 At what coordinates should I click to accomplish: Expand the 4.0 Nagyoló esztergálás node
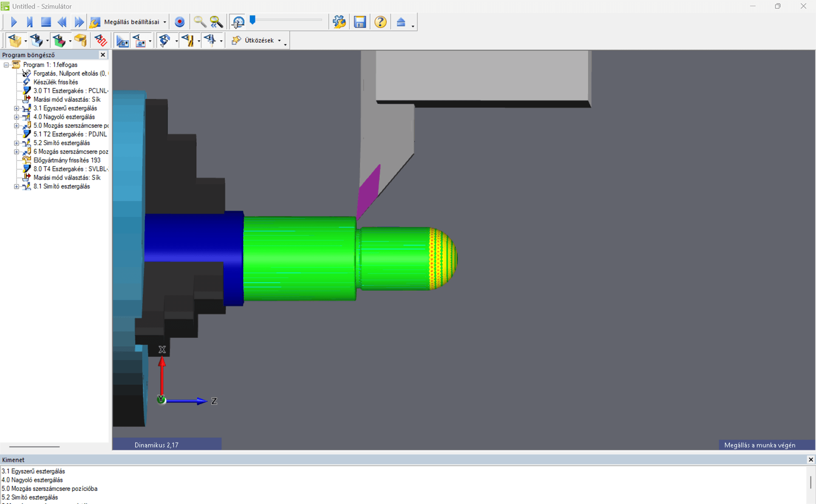(16, 117)
